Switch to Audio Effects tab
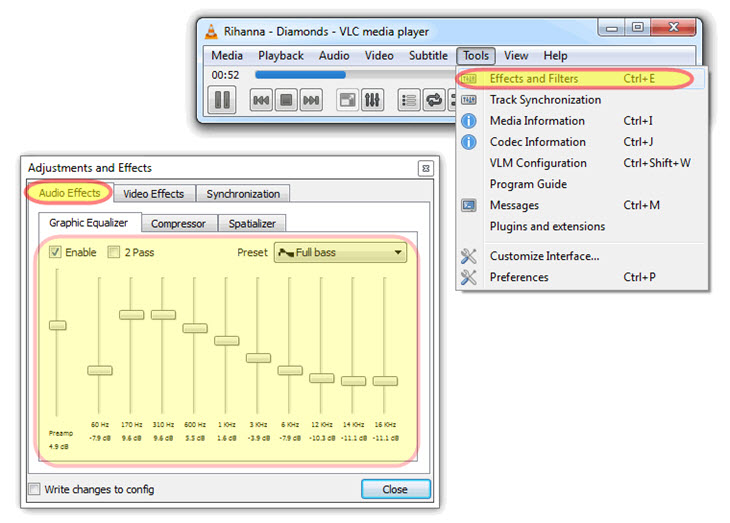730x523 pixels. tap(69, 193)
